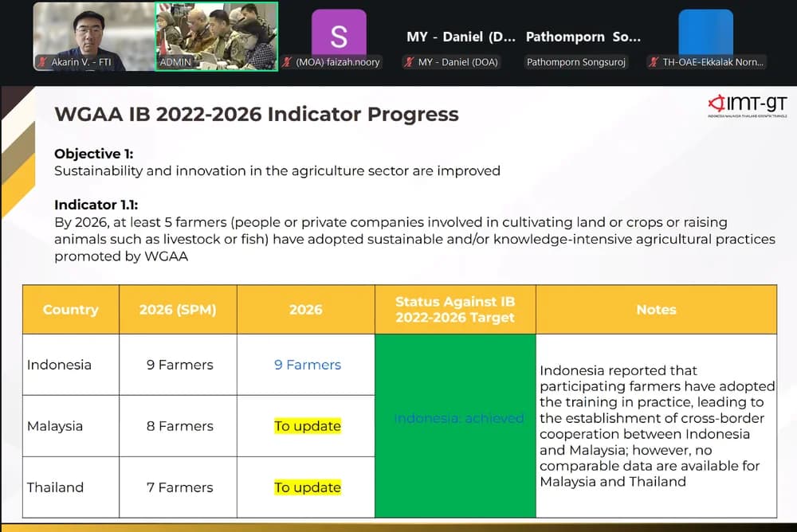Click the MY - Daniel participant name title
797x532 pixels.
tap(461, 37)
